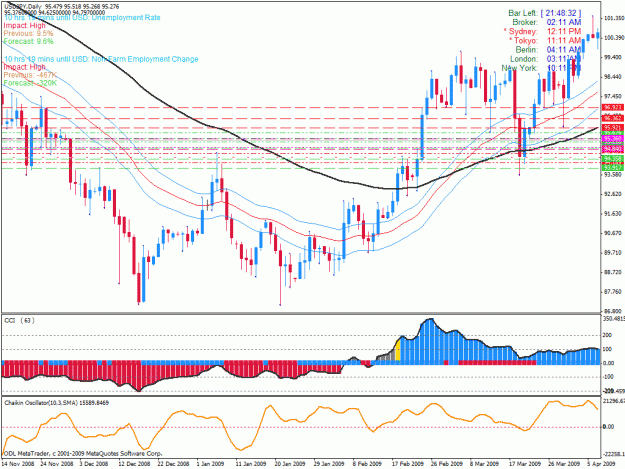Select the red 96.923 level price tag

613,108
